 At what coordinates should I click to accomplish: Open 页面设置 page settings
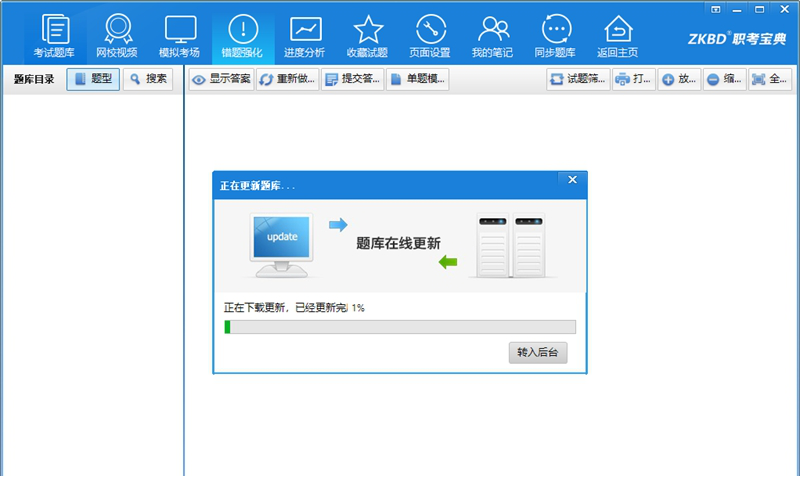430,36
